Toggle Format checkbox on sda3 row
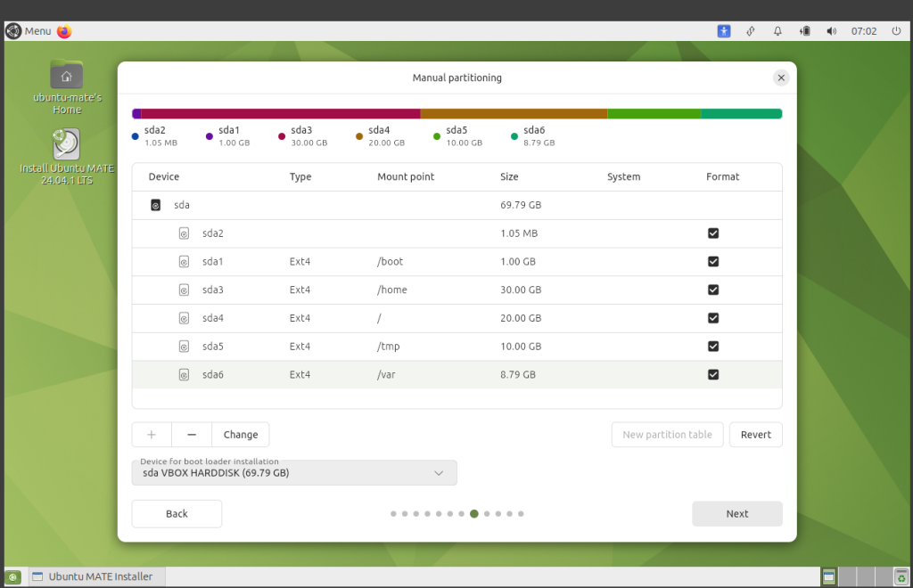The image size is (913, 588). point(713,290)
